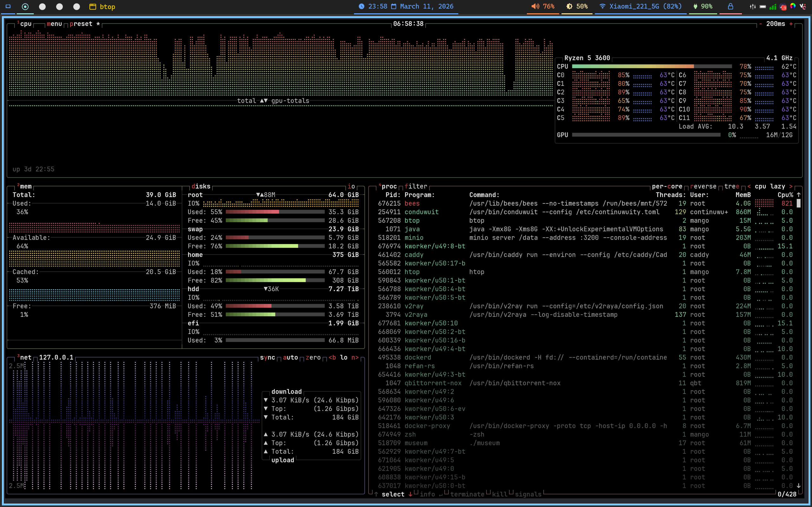The image size is (812, 507).
Task: Click the volume speaker icon showing 76%
Action: [535, 6]
